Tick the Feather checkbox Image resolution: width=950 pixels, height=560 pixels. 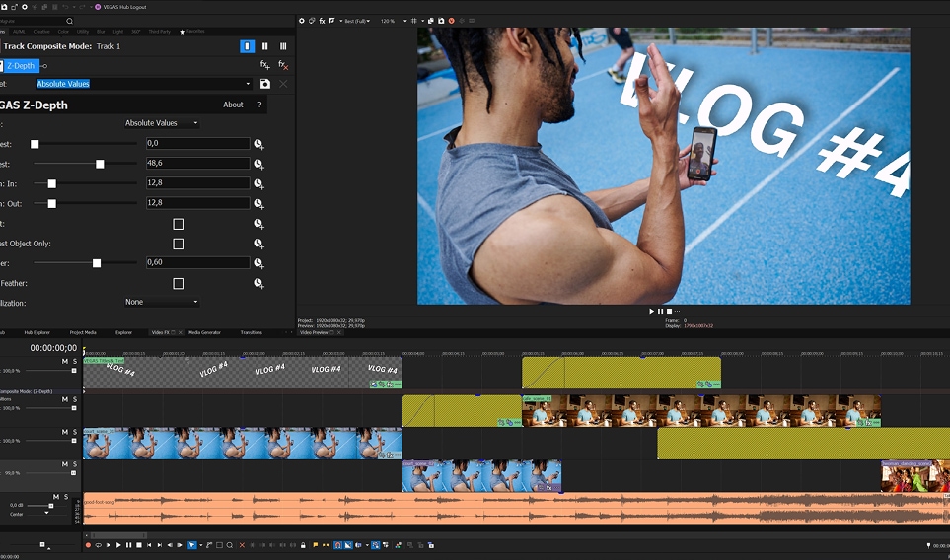(179, 283)
